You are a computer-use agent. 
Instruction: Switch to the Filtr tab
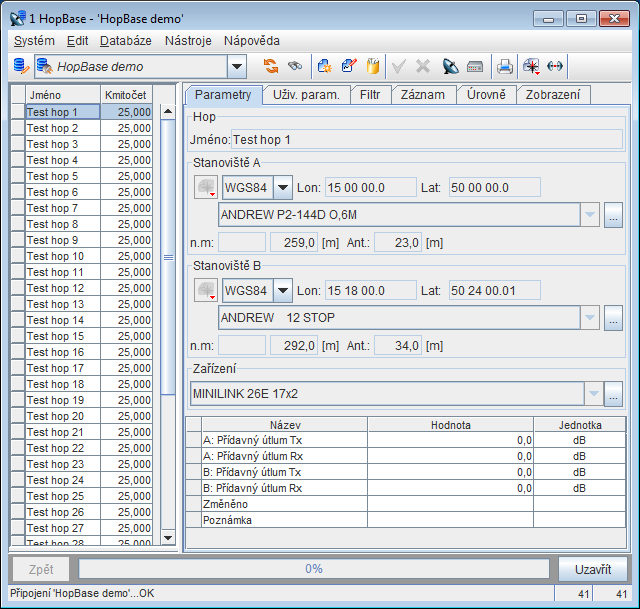370,95
